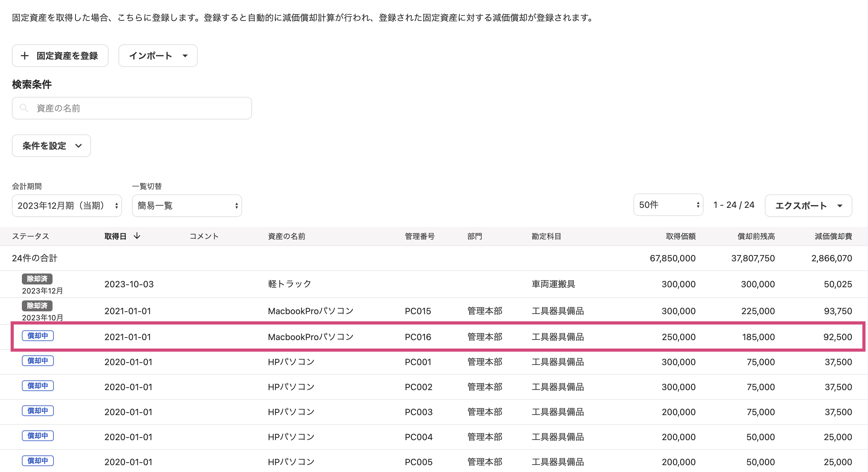Click the 勘定科目 column header
This screenshot has height=472, width=868.
pos(546,236)
